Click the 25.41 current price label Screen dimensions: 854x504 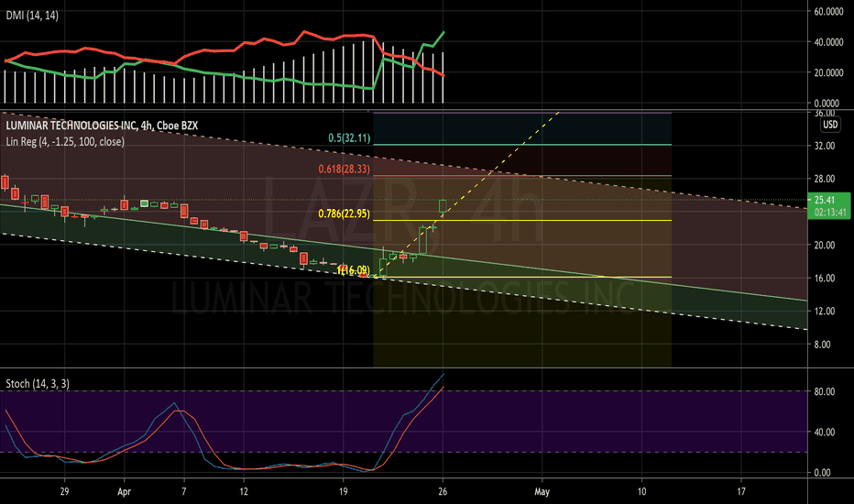click(825, 200)
